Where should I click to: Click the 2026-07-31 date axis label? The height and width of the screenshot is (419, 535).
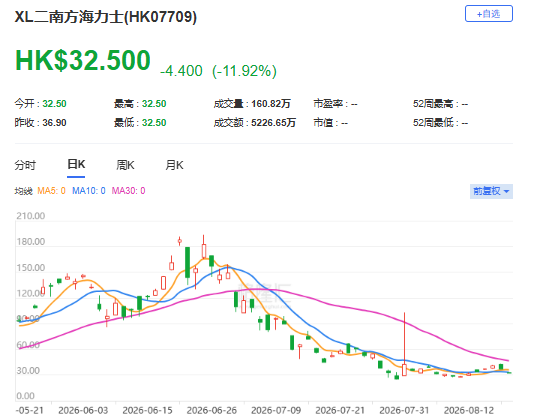pyautogui.click(x=404, y=410)
